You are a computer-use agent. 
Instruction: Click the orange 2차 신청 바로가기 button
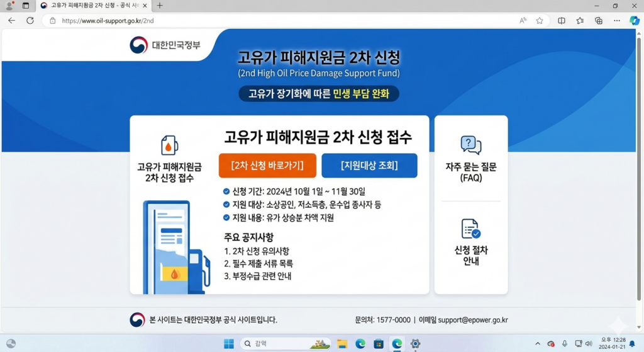(267, 166)
